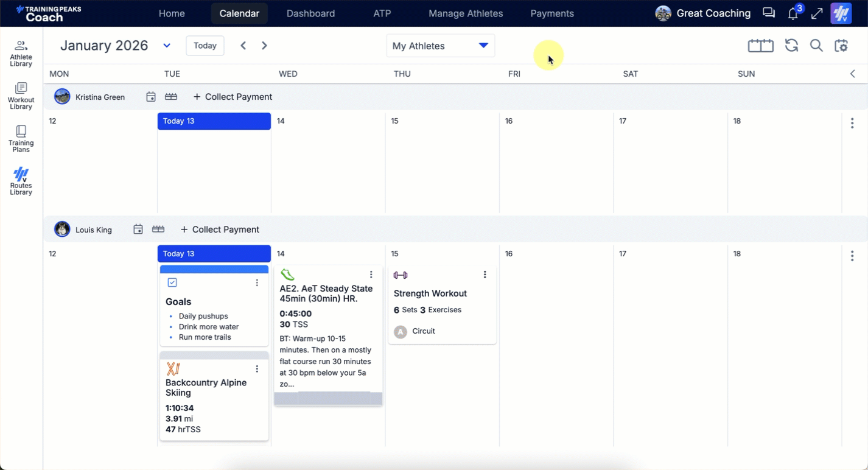The height and width of the screenshot is (470, 868).
Task: Click the refresh calendar icon
Action: pos(791,46)
